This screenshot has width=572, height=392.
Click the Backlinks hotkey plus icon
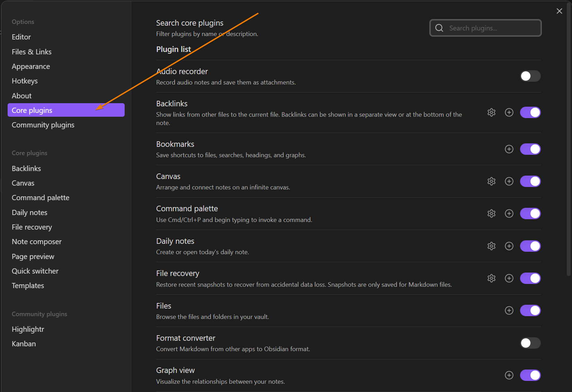click(509, 112)
